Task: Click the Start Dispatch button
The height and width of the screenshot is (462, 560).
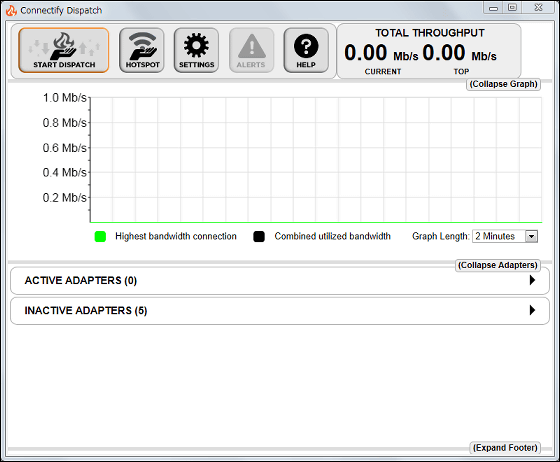Action: click(x=64, y=50)
